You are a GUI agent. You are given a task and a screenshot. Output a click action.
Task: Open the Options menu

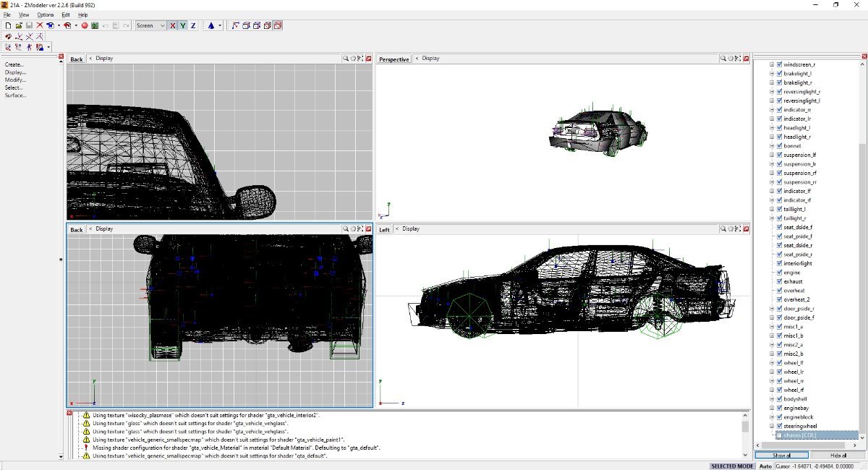tap(46, 14)
